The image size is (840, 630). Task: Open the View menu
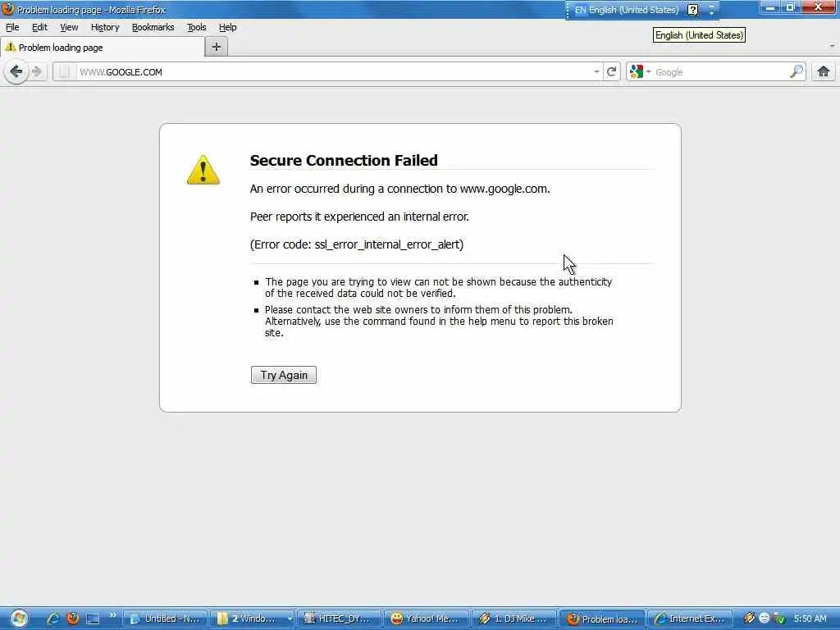click(69, 27)
